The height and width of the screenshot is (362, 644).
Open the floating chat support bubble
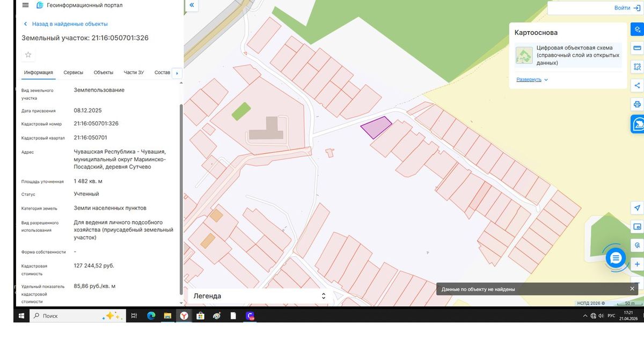[616, 258]
